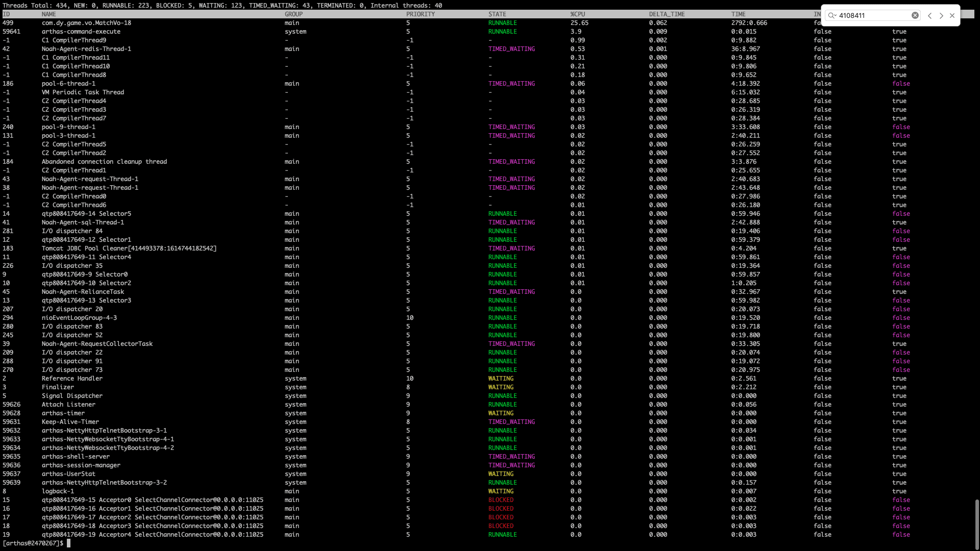Viewport: 980px width, 551px height.
Task: Click the PRIORITY column header
Action: pyautogui.click(x=421, y=14)
